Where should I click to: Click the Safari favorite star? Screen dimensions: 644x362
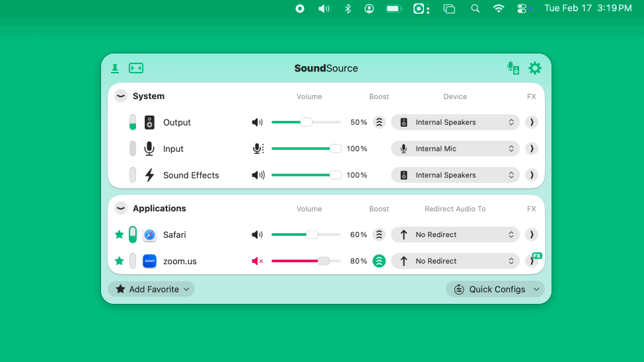coord(119,235)
